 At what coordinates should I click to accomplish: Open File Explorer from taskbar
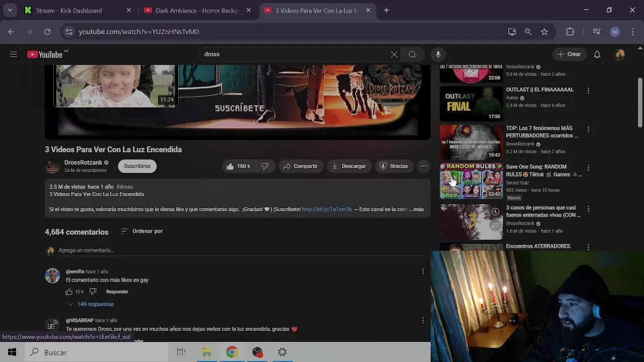pyautogui.click(x=207, y=352)
